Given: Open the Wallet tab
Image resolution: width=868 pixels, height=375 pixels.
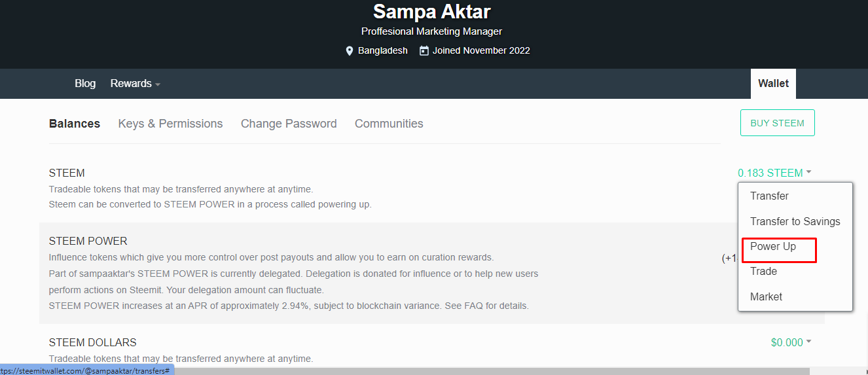Looking at the screenshot, I should 773,84.
